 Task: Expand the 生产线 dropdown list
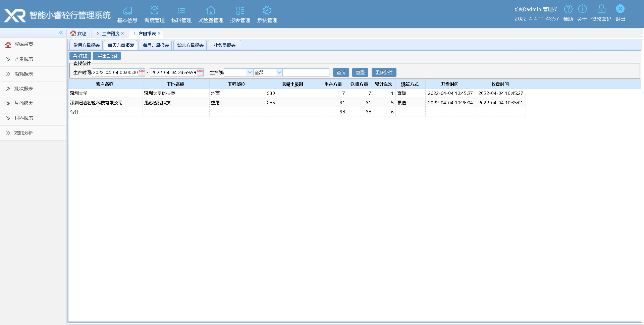250,72
